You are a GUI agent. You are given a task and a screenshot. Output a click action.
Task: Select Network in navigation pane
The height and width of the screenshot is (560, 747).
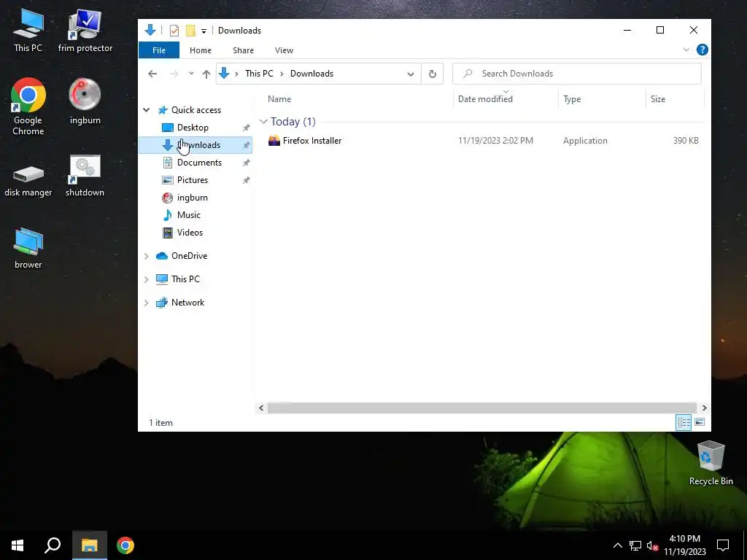[x=187, y=303]
